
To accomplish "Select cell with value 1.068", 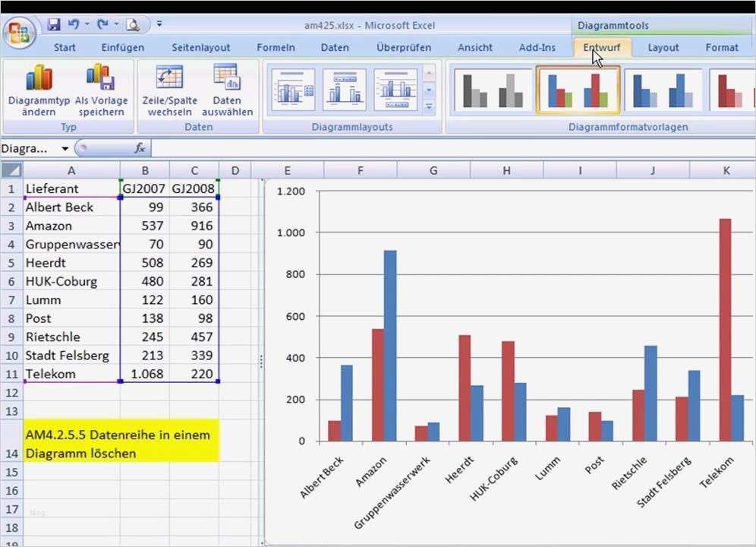I will (145, 374).
